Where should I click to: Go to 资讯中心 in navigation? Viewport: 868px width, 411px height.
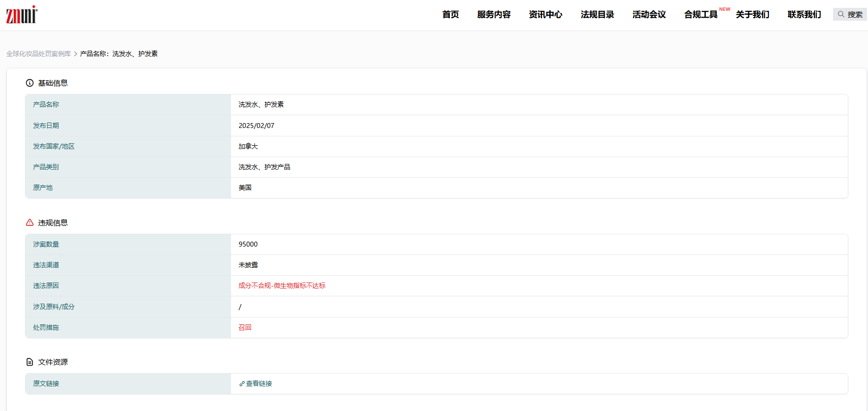pyautogui.click(x=545, y=15)
